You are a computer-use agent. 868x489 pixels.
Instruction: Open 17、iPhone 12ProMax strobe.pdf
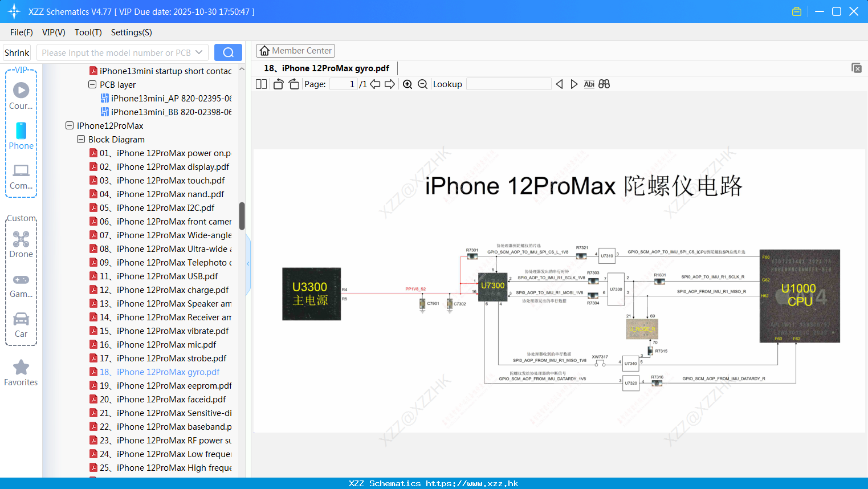[158, 358]
